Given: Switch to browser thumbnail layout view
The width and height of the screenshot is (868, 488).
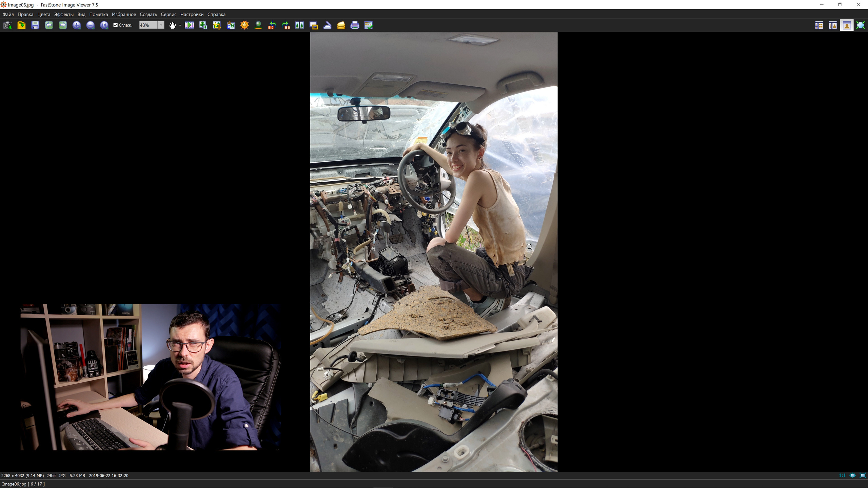Looking at the screenshot, I should [819, 25].
